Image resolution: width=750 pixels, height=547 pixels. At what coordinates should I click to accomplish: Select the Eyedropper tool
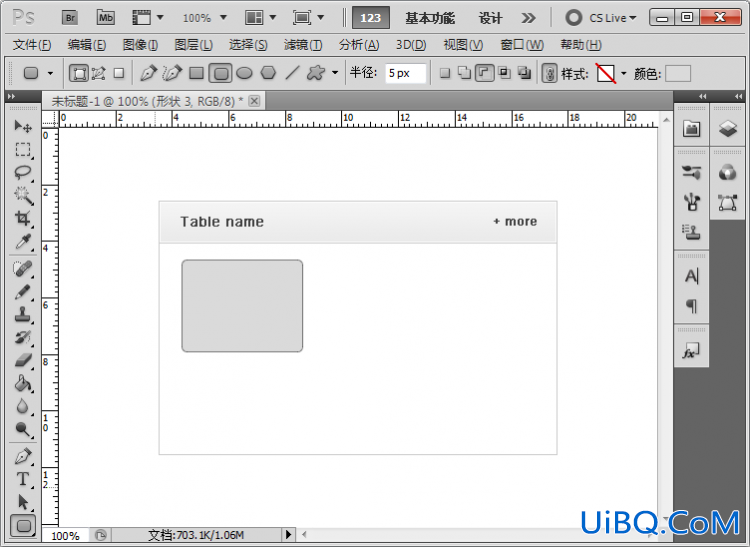point(22,242)
